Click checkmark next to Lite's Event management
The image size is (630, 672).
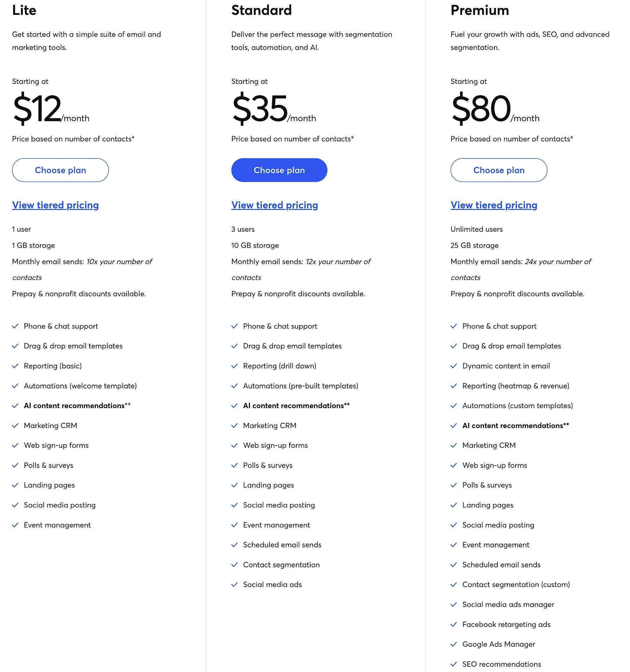coord(15,525)
